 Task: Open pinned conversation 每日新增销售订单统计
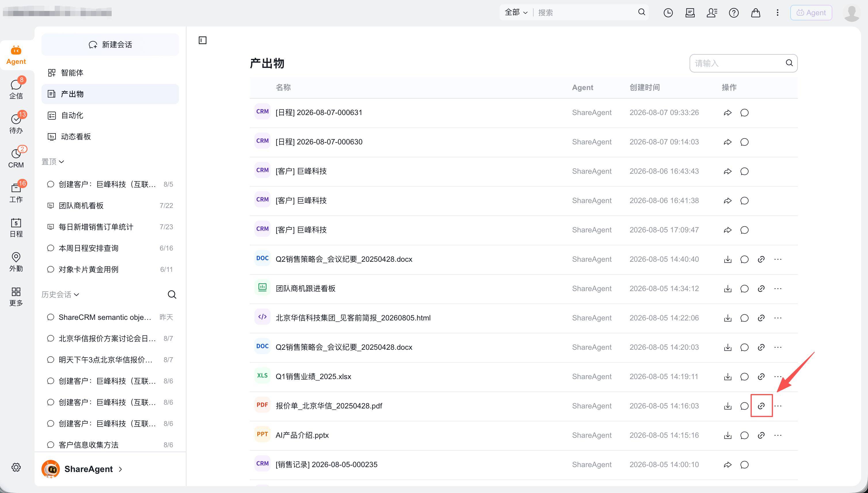pos(110,227)
